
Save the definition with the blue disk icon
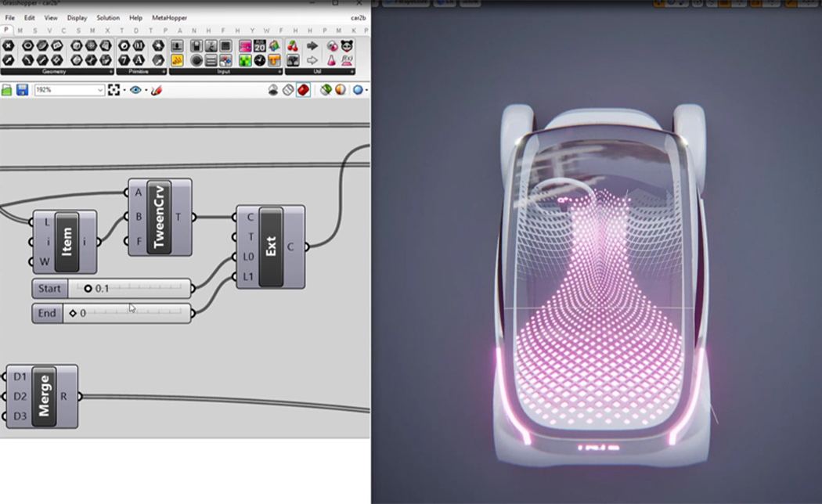point(23,89)
